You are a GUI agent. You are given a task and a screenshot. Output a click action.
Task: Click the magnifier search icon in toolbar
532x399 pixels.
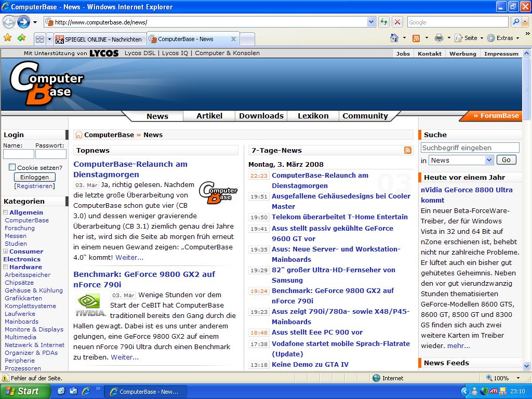point(516,22)
